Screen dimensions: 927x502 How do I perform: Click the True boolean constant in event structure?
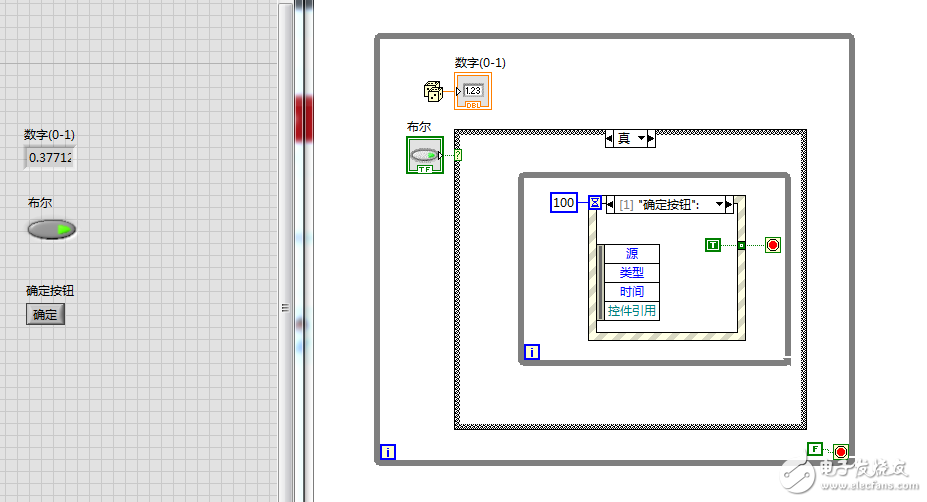point(713,245)
